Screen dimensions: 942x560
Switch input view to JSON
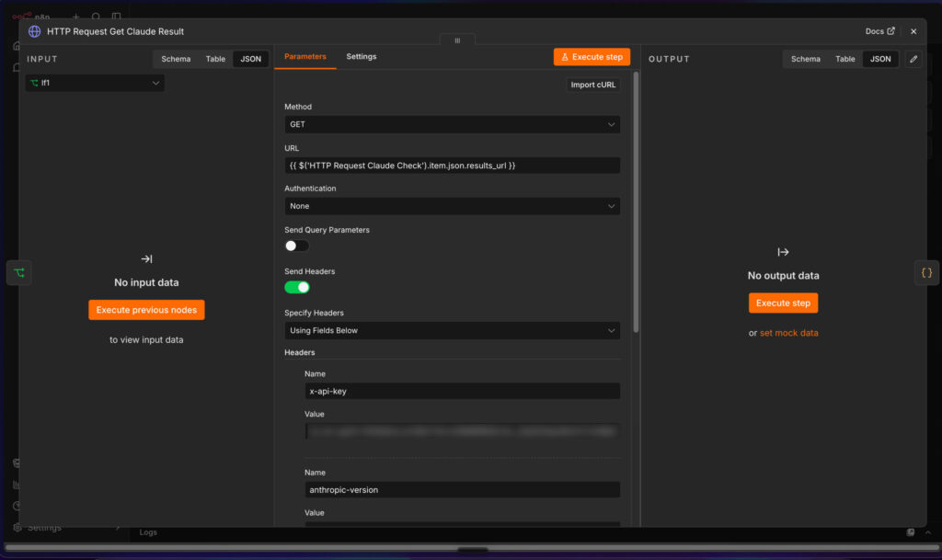point(250,59)
